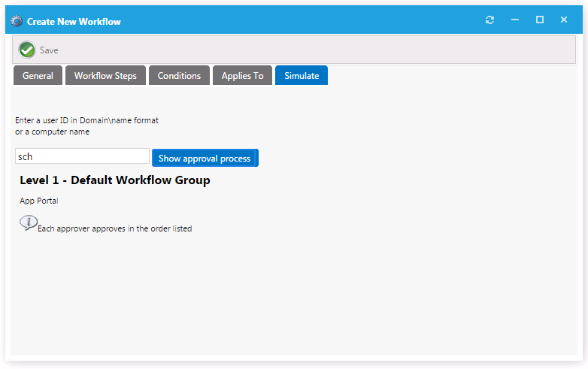Click the Save text label in toolbar
Screen dimensions: 588x369
49,50
